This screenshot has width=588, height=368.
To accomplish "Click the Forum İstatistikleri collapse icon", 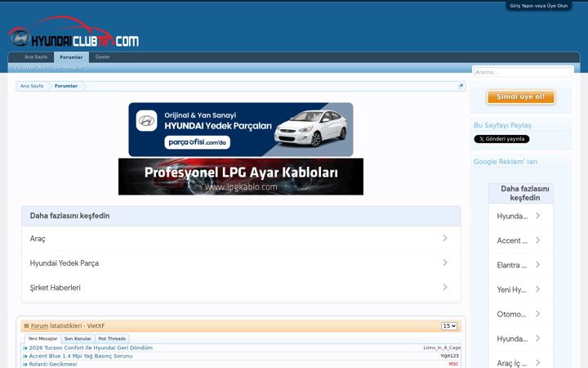I will click(x=26, y=326).
